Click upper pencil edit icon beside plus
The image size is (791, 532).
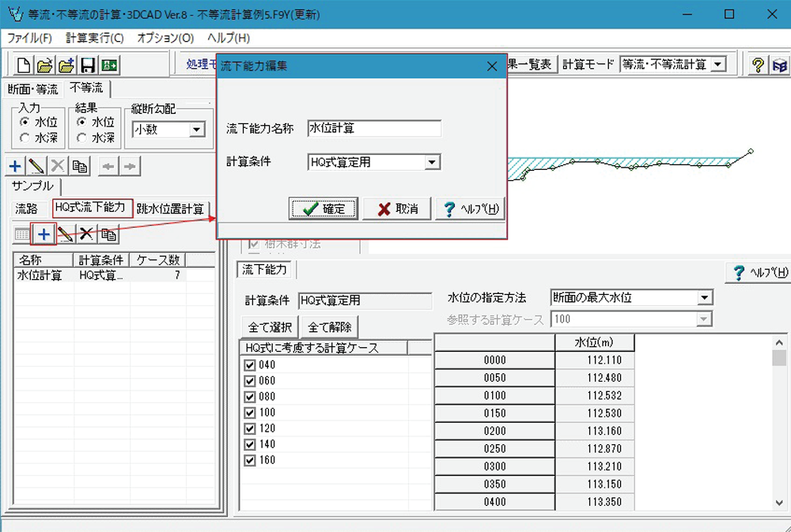(x=36, y=166)
